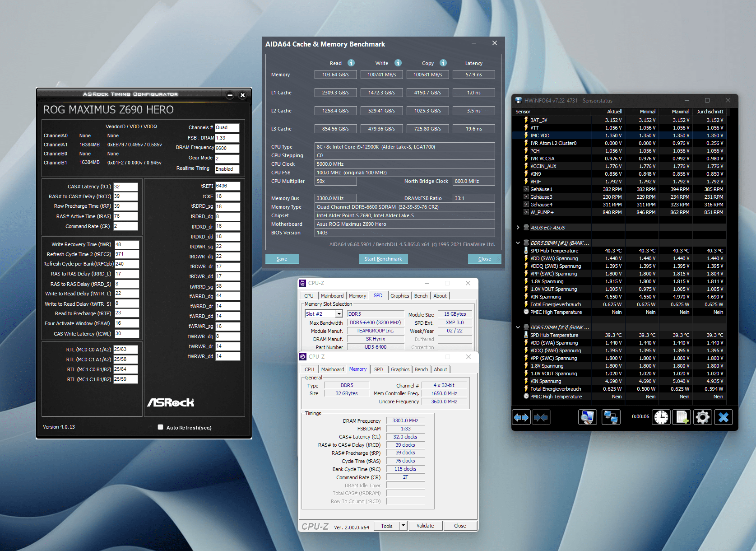Select VDDQ (SWB) Spannung row under DIMM #1

(x=619, y=266)
